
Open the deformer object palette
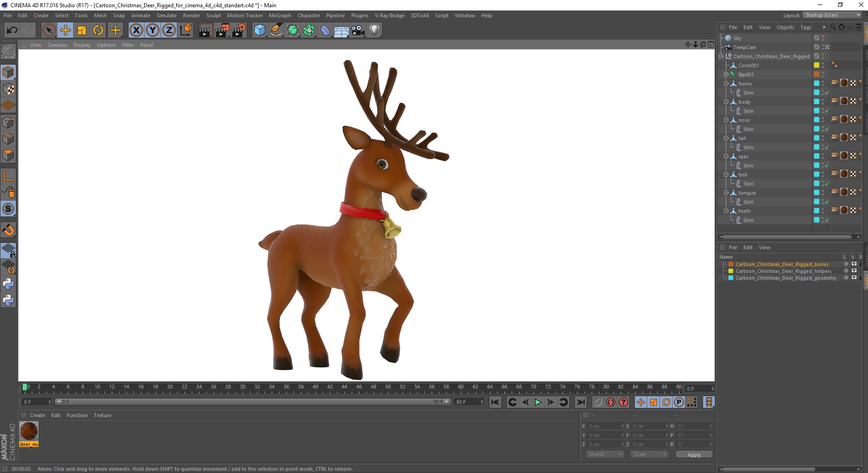[325, 30]
